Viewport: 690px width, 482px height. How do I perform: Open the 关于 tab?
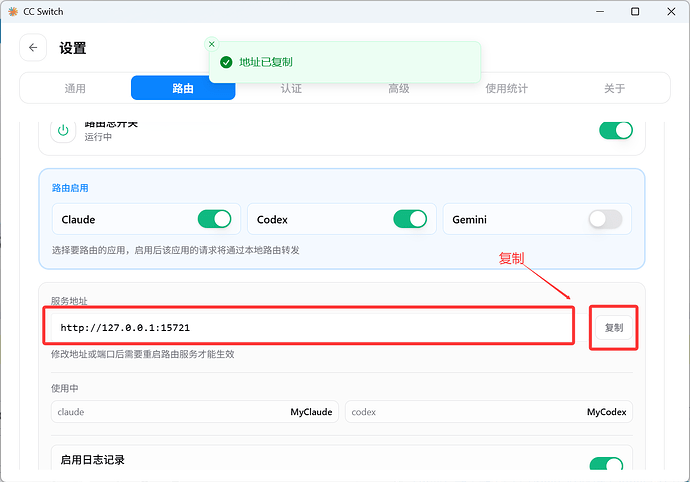614,88
